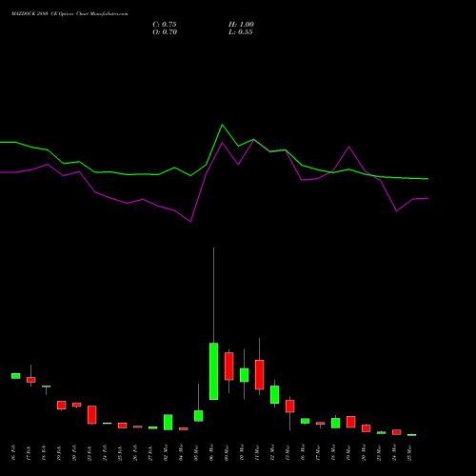Viewport: 476px width, 476px height.
Task: Click the 05 Mar date label
Action: tap(196, 452)
